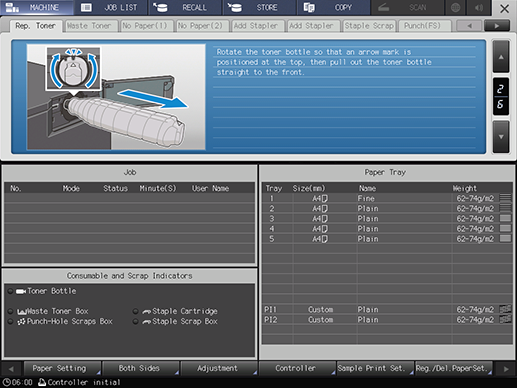Image resolution: width=517 pixels, height=388 pixels.
Task: Select the No Paper(1) tab
Action: 147,26
